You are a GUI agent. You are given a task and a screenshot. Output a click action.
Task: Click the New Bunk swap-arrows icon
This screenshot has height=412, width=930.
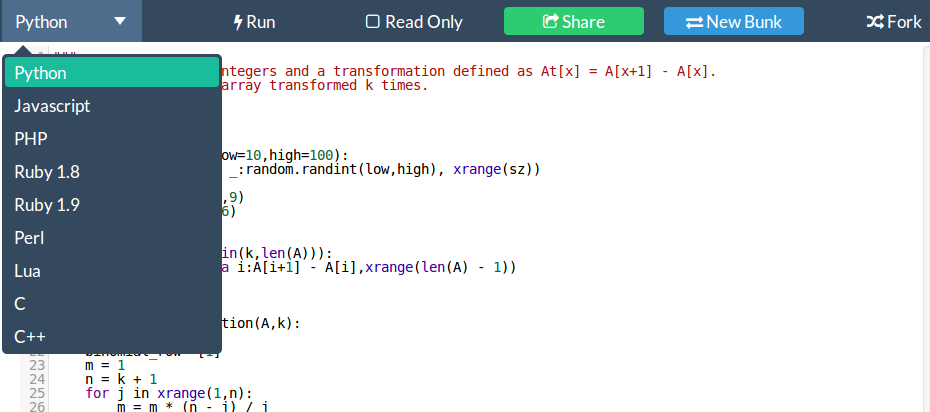694,23
